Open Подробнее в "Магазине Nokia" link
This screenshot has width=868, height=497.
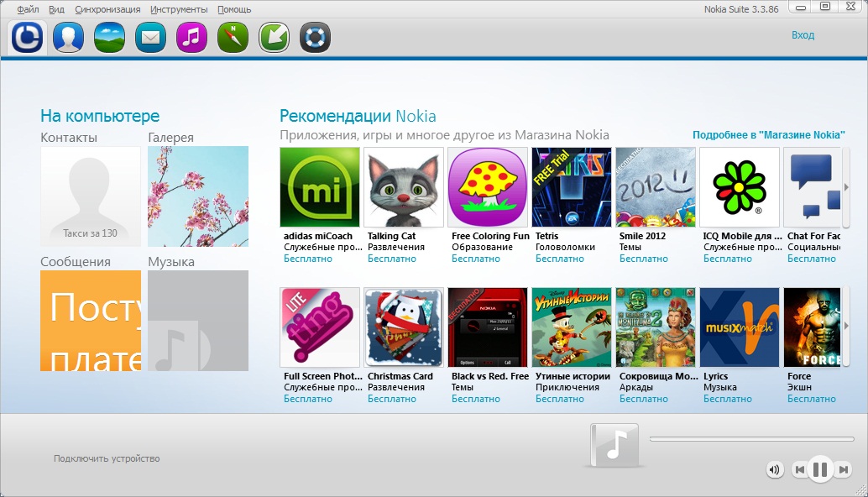click(x=769, y=134)
